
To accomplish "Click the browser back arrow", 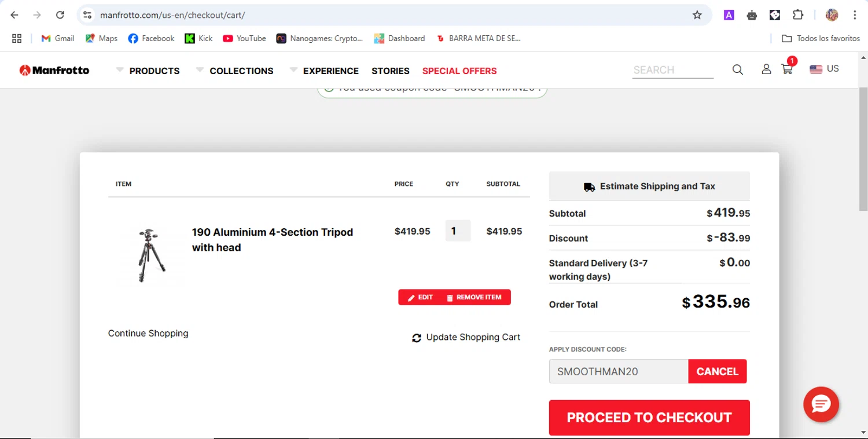I will click(14, 15).
